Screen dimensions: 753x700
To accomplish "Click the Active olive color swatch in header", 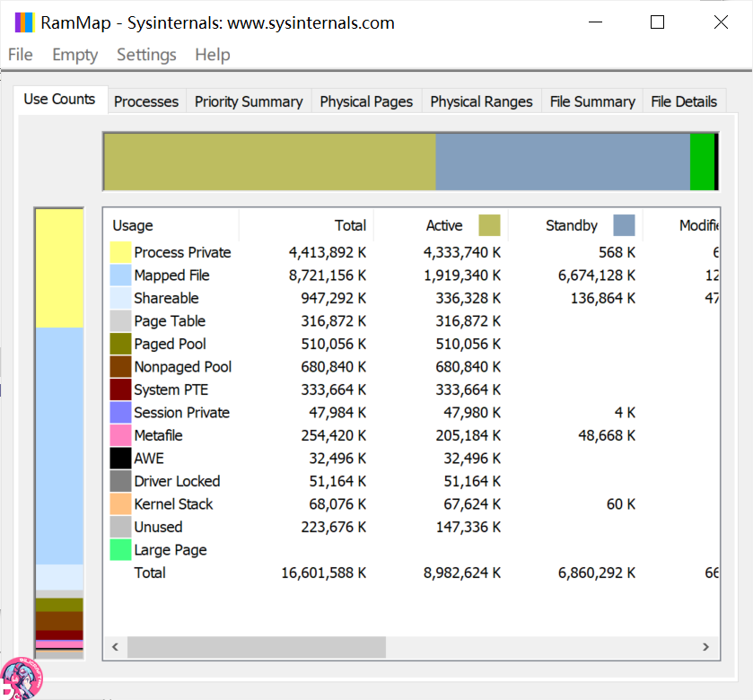I will coord(489,225).
